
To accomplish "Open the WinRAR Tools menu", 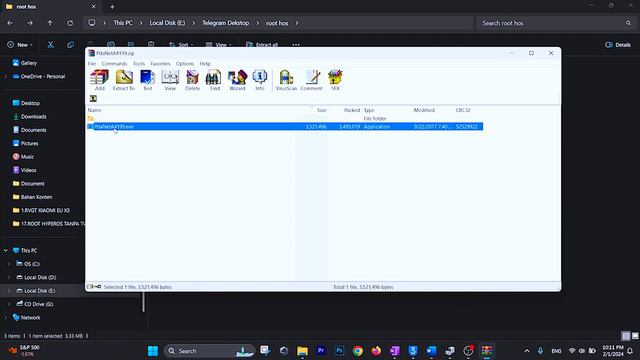I will click(139, 64).
